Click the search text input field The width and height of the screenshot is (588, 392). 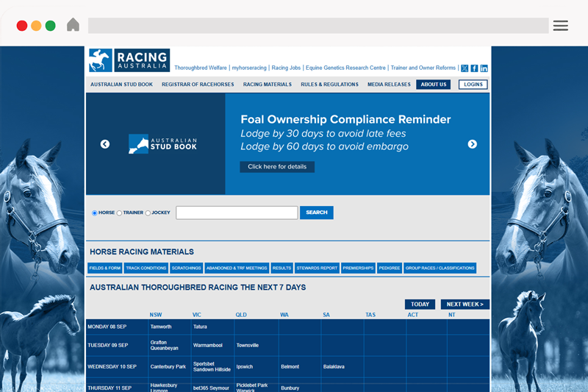237,213
